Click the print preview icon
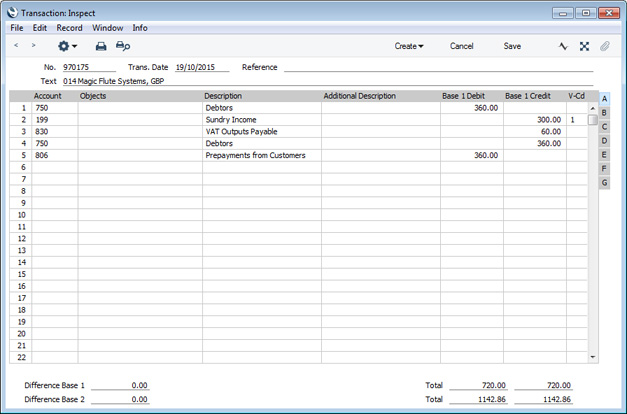The image size is (627, 414). pyautogui.click(x=123, y=46)
